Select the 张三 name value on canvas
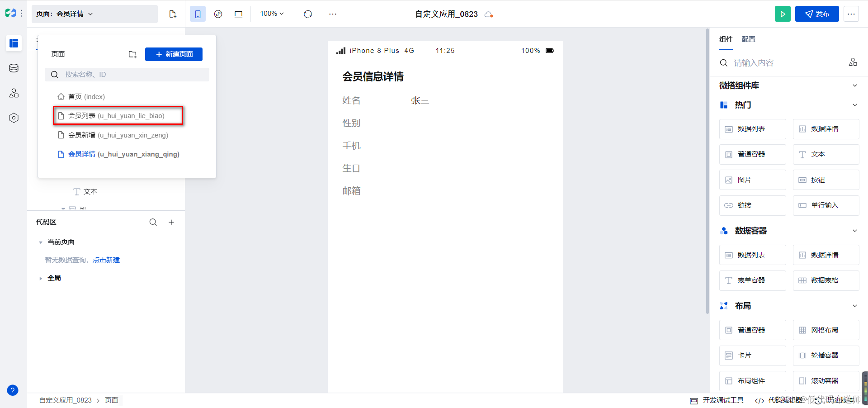Image resolution: width=868 pixels, height=408 pixels. (x=420, y=101)
